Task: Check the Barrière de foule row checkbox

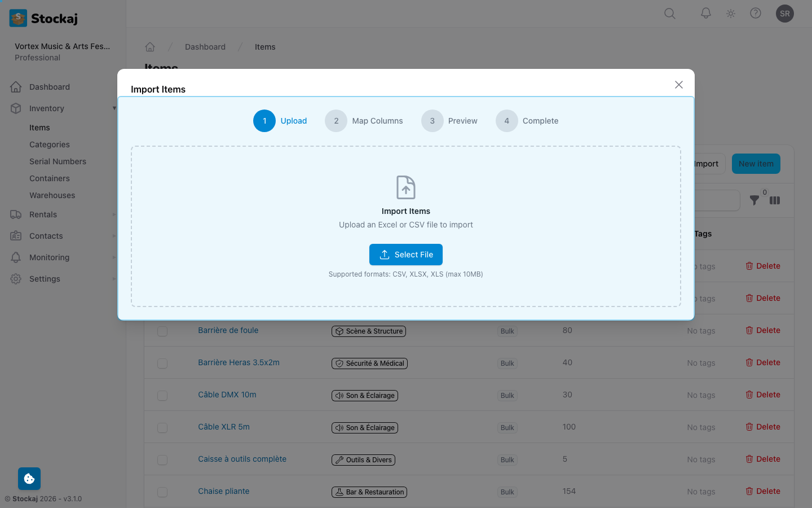Action: click(x=162, y=331)
